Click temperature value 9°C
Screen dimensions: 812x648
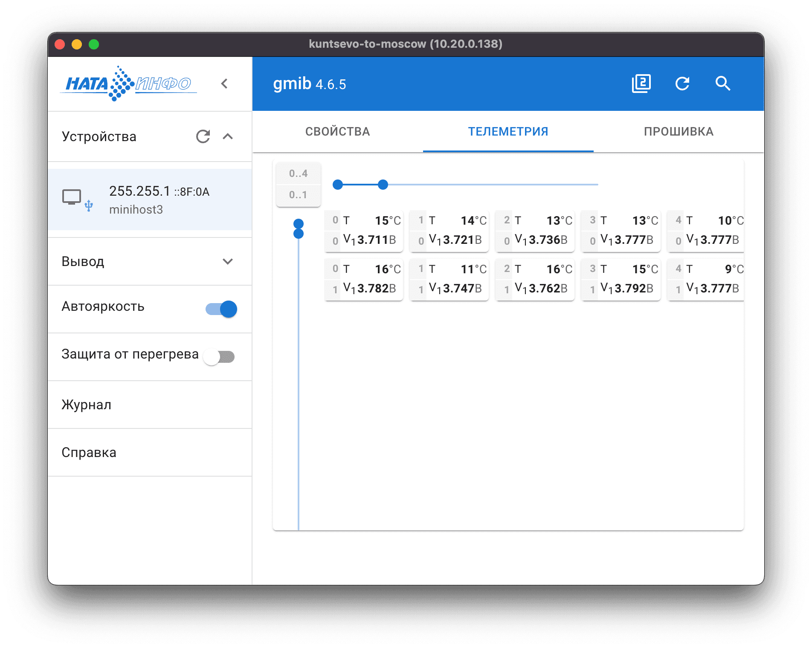tap(734, 269)
